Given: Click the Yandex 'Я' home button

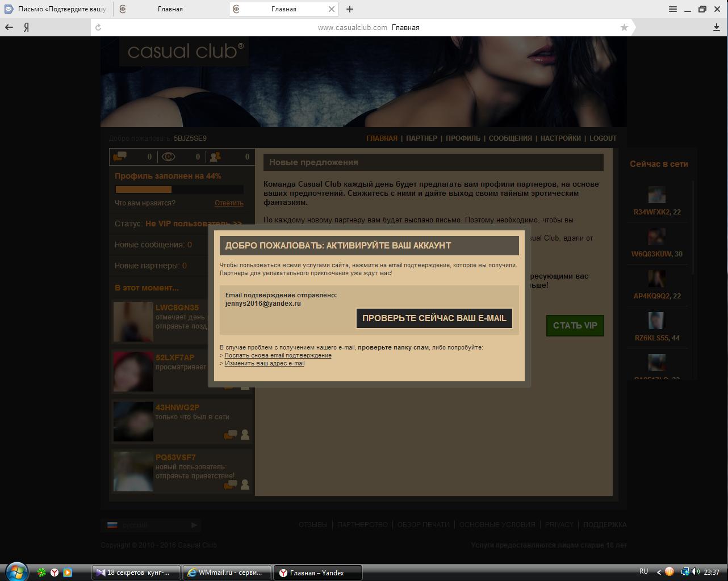Looking at the screenshot, I should [x=27, y=27].
